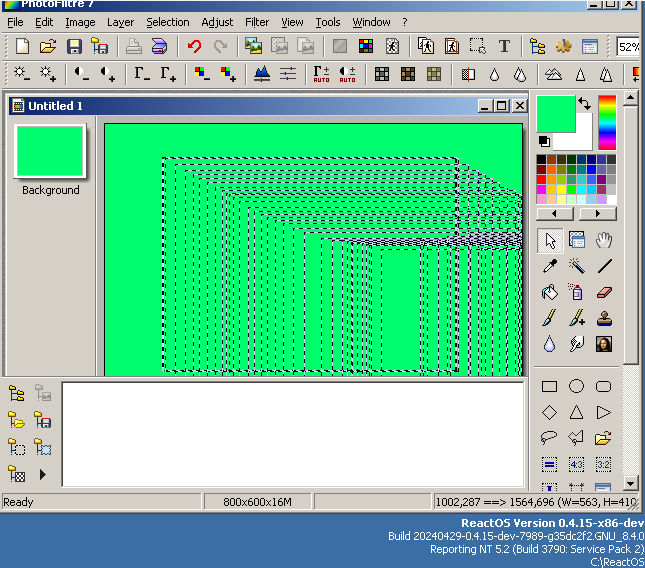
Task: Show next palette colors with right arrow
Action: point(597,213)
